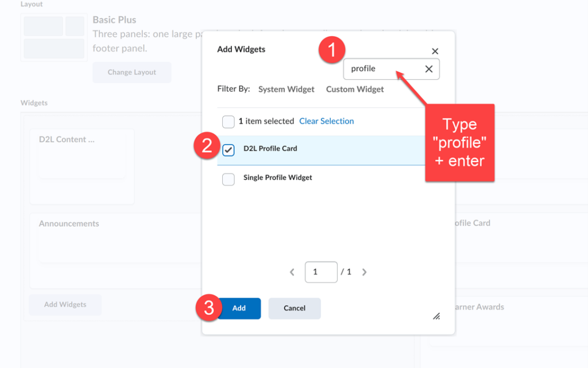The image size is (588, 368).
Task: Click the Basic Plus layout title
Action: (x=114, y=20)
